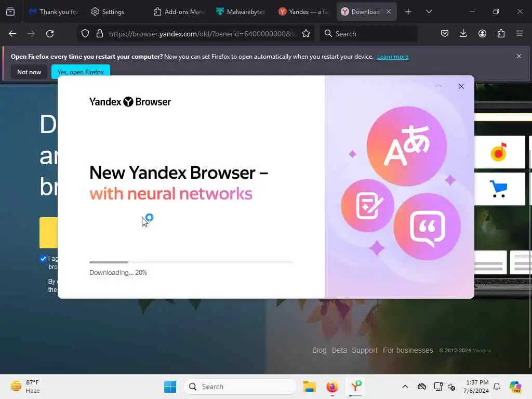Click Windows taskbar Search box
Viewport: 532px width, 399px height.
240,387
